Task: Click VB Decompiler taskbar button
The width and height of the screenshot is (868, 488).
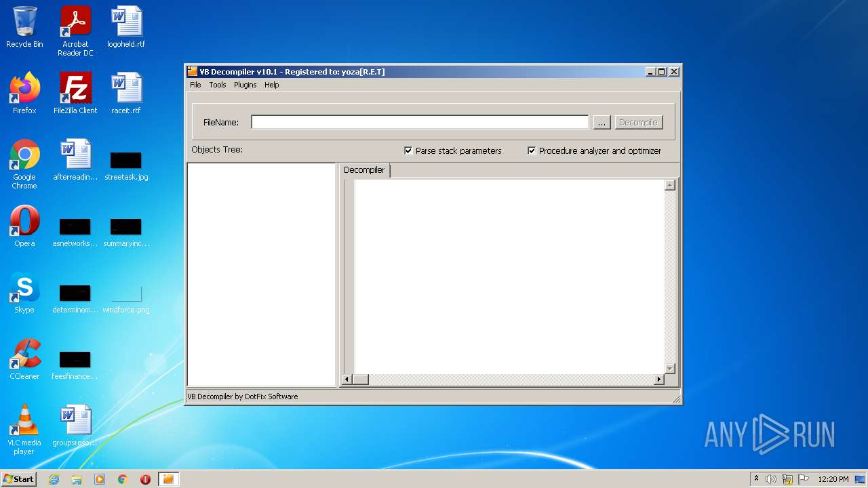Action: [168, 479]
